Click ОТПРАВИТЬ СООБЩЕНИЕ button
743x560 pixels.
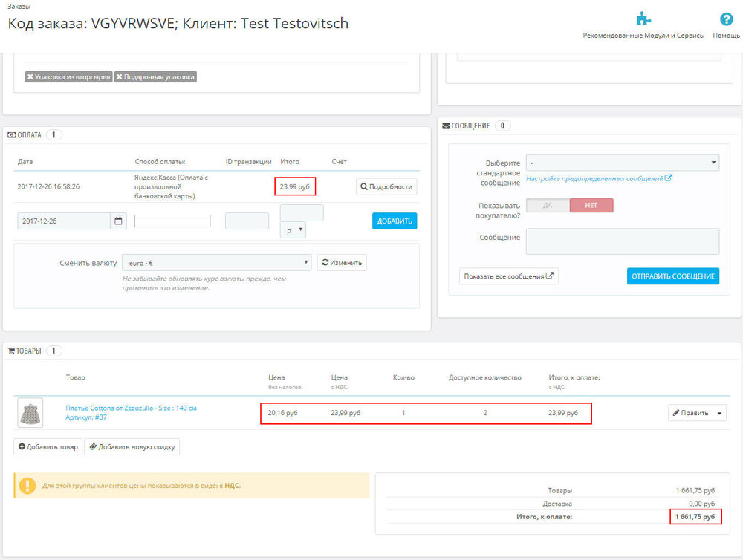(x=673, y=276)
